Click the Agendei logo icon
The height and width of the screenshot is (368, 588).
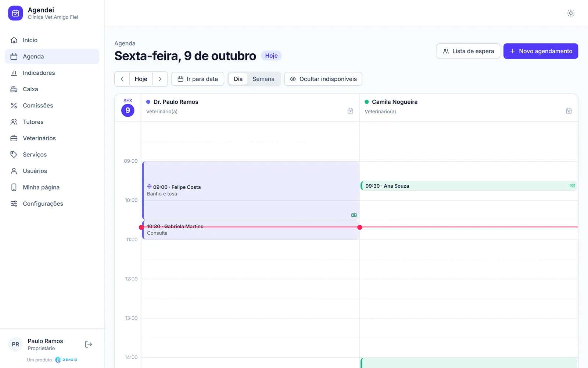[15, 13]
